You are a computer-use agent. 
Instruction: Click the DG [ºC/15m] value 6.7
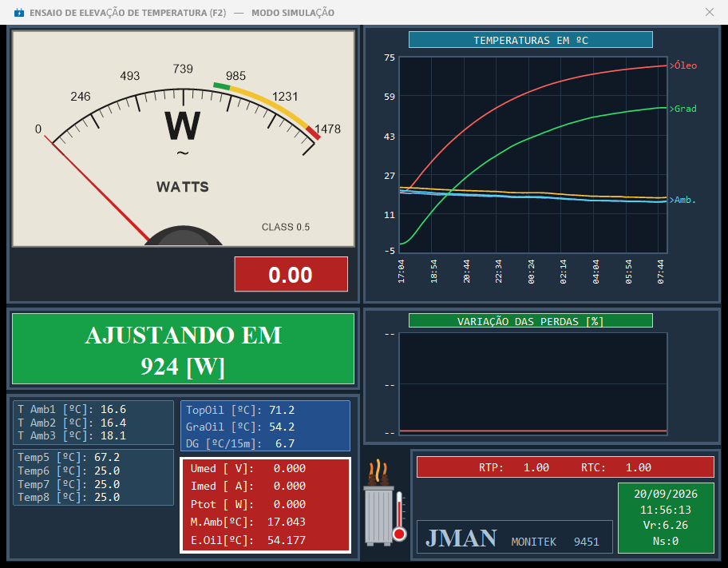point(285,444)
